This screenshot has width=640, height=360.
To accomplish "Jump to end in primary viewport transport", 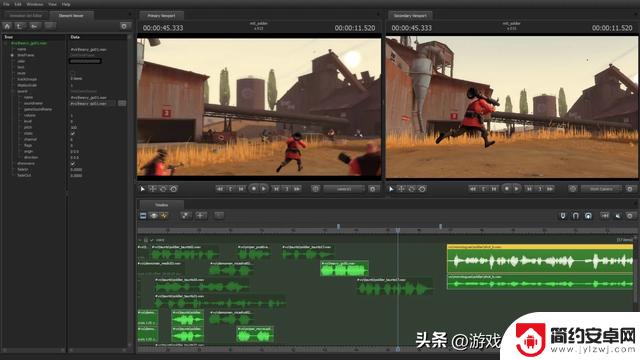I will point(297,189).
